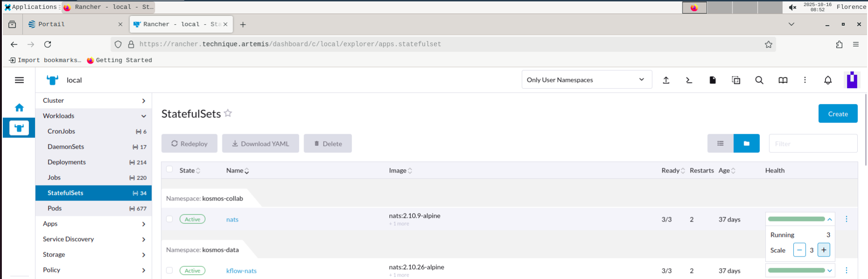This screenshot has width=868, height=279.
Task: Click the import YAML upload icon
Action: [666, 80]
